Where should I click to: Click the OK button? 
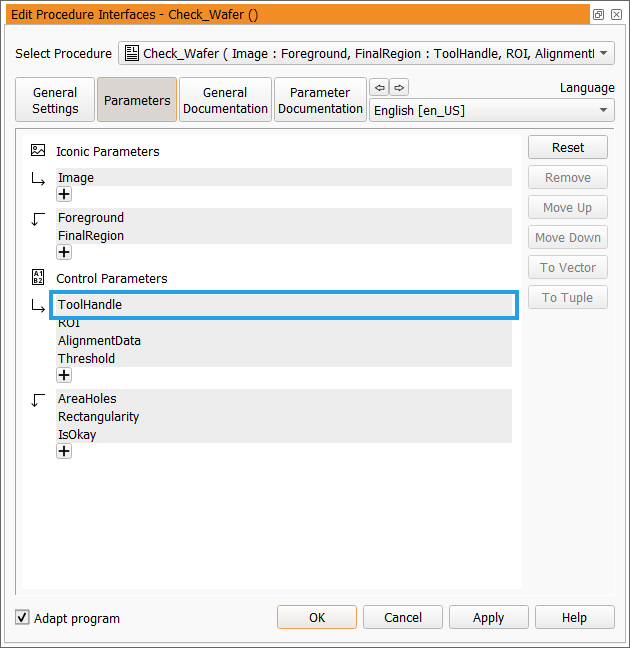click(317, 617)
